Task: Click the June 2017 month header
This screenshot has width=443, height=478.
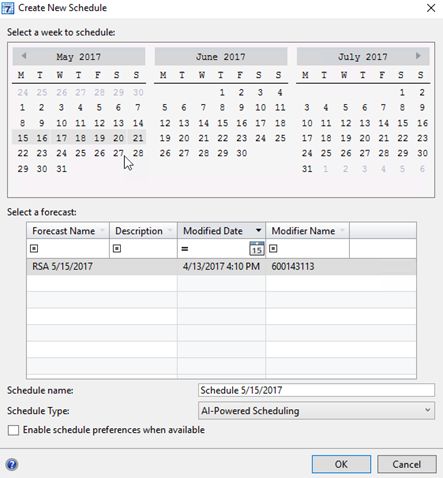Action: pyautogui.click(x=221, y=57)
